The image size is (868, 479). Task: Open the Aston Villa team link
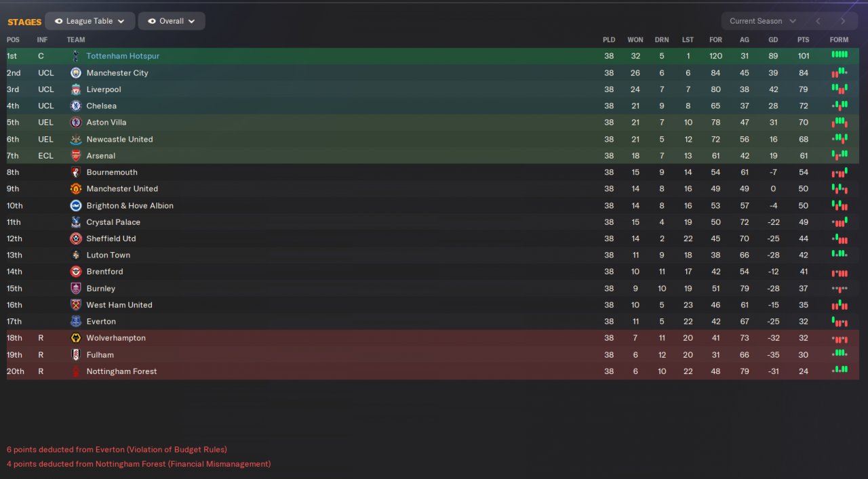(x=106, y=123)
